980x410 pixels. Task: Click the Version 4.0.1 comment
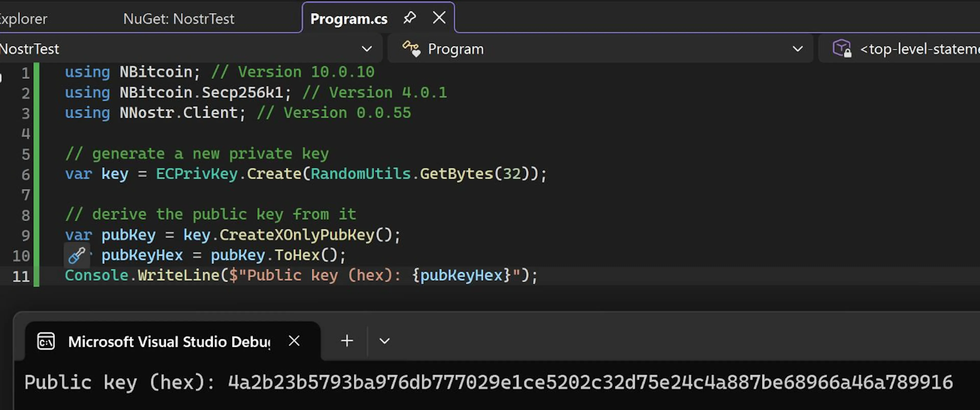(x=375, y=92)
